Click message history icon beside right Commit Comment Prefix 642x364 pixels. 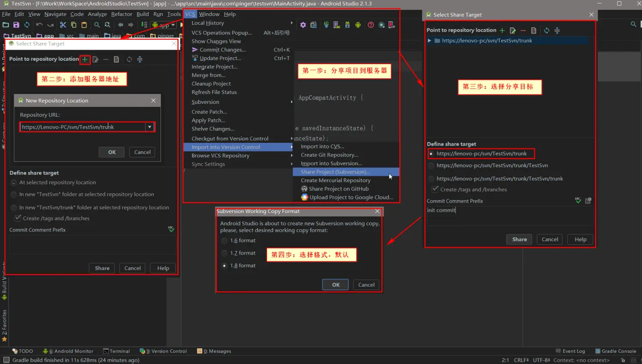pos(588,201)
